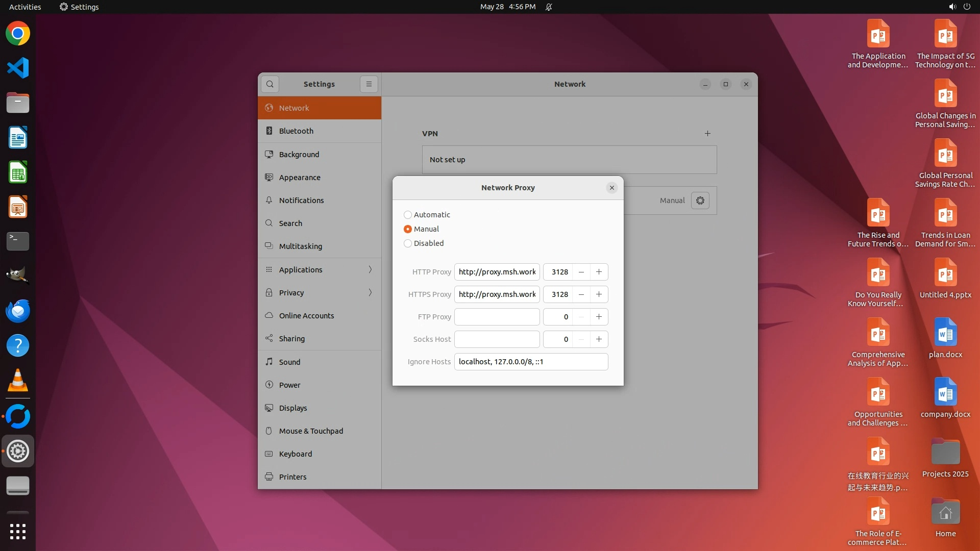Close the Network Proxy dialog

[611, 188]
